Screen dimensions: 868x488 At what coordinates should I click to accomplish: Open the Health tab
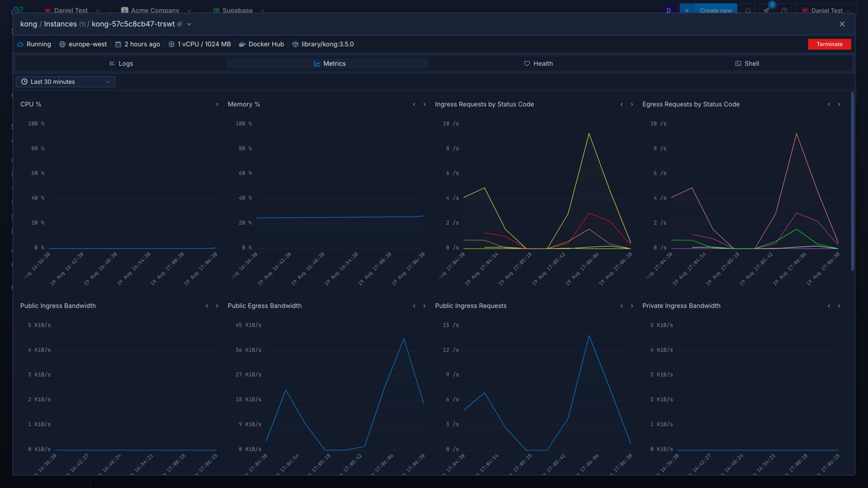point(538,64)
